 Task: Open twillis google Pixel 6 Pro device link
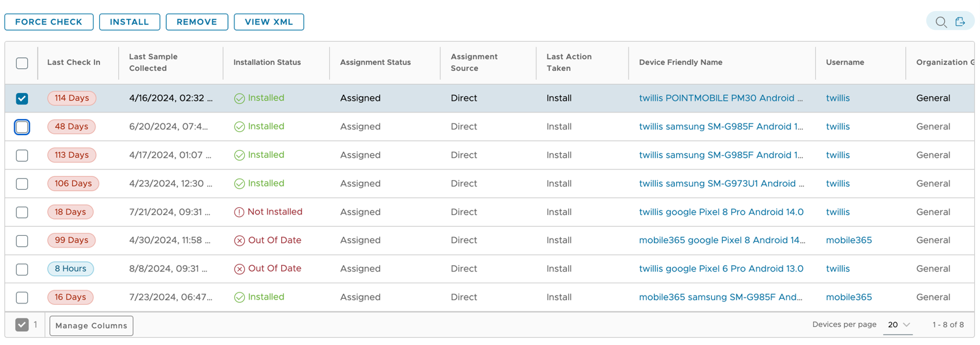coord(721,269)
